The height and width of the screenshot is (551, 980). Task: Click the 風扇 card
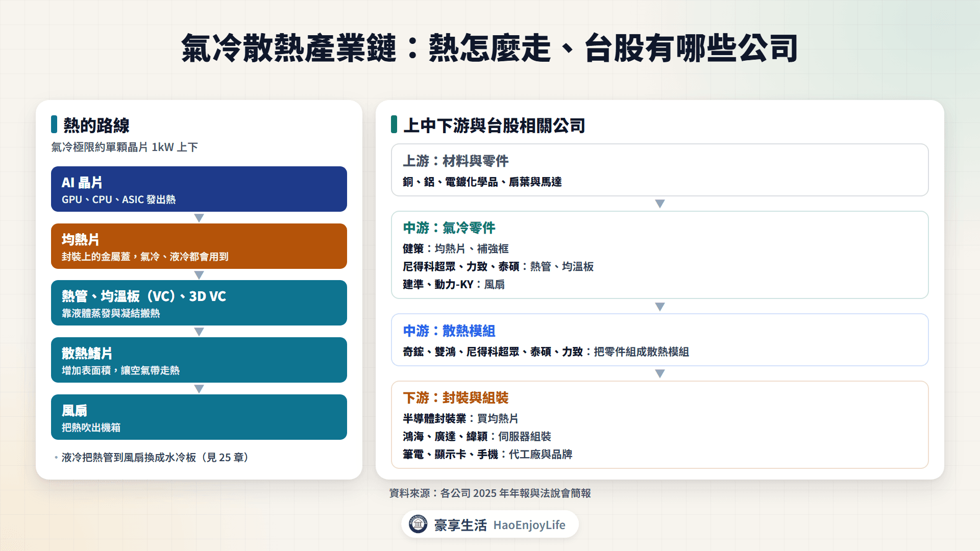click(199, 417)
